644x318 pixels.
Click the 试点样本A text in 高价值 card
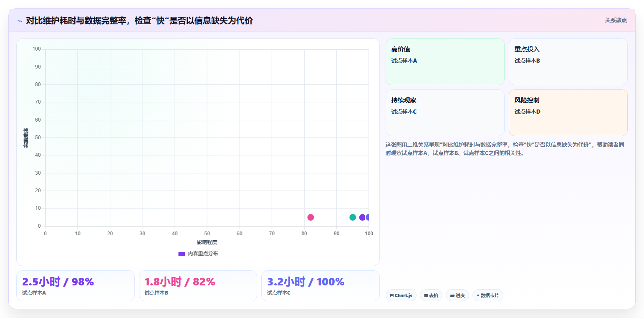point(404,61)
